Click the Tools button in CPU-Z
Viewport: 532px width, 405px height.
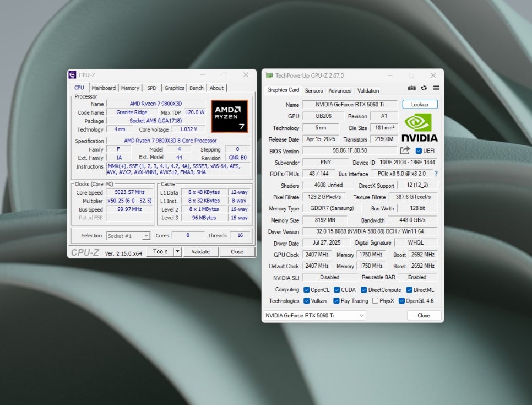(x=160, y=252)
